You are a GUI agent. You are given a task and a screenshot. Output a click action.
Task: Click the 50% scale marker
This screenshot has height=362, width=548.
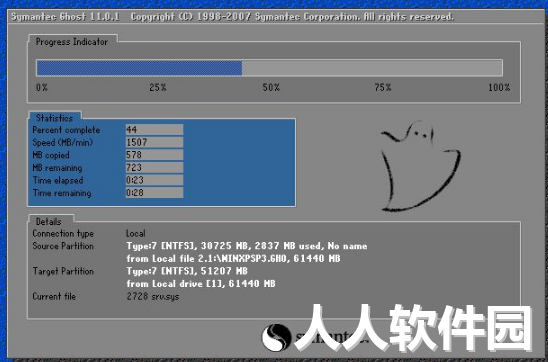(271, 87)
